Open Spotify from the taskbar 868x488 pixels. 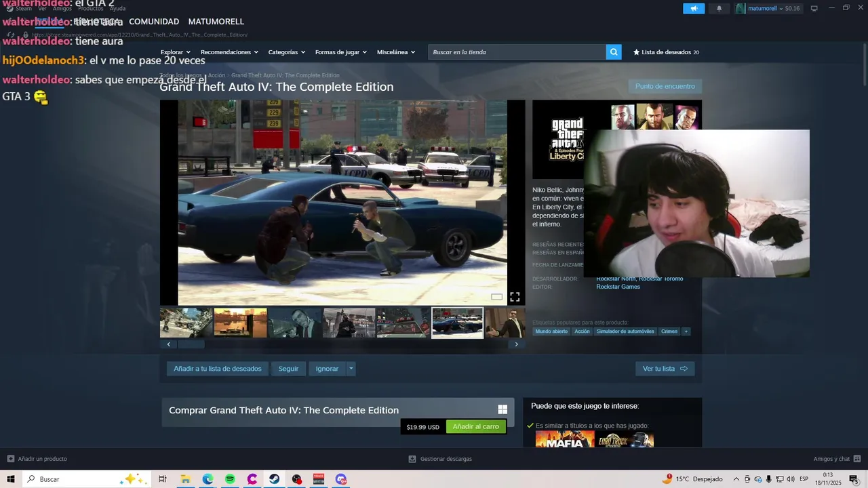[x=230, y=479]
